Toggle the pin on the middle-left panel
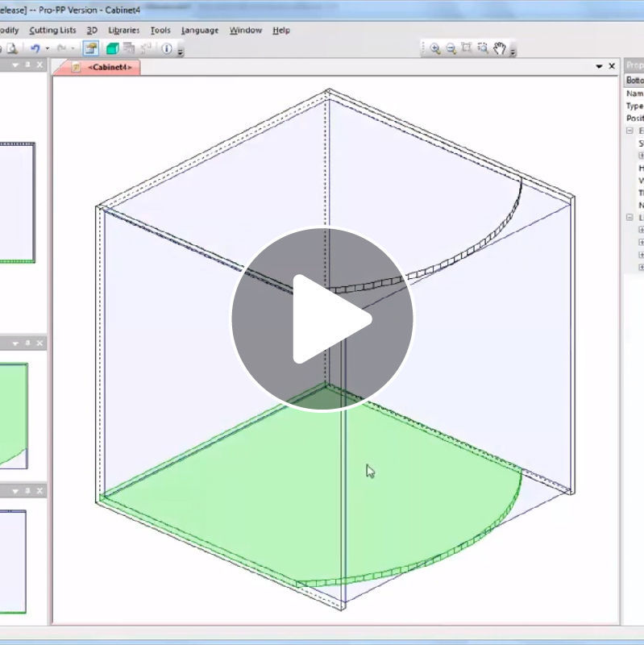The height and width of the screenshot is (645, 644). 27,343
